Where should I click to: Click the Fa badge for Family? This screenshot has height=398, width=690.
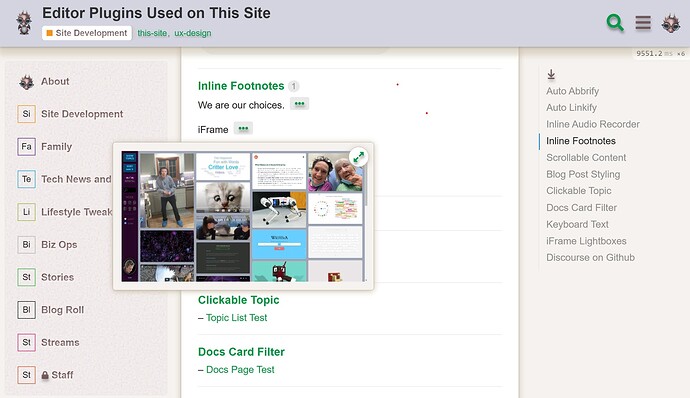(x=26, y=147)
